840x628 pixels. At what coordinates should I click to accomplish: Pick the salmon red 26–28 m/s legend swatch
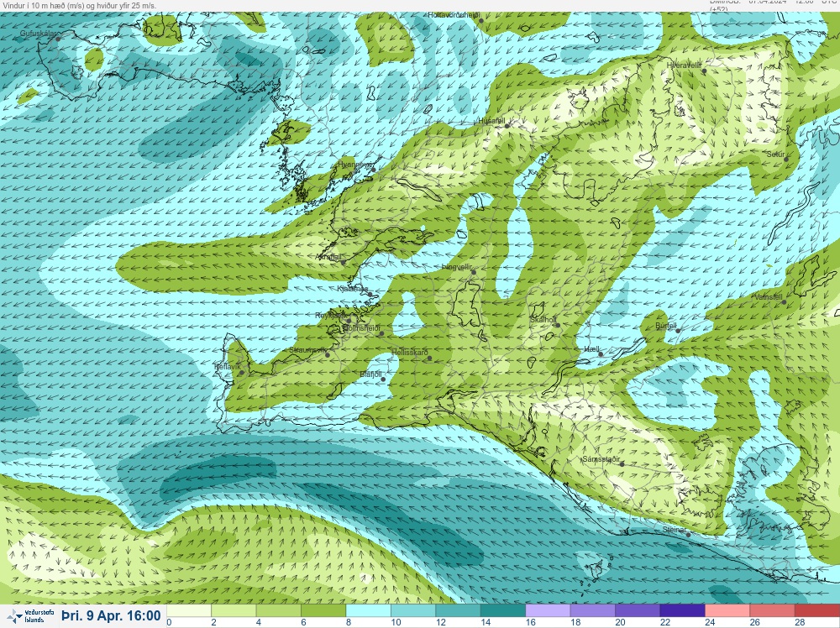coord(773,611)
